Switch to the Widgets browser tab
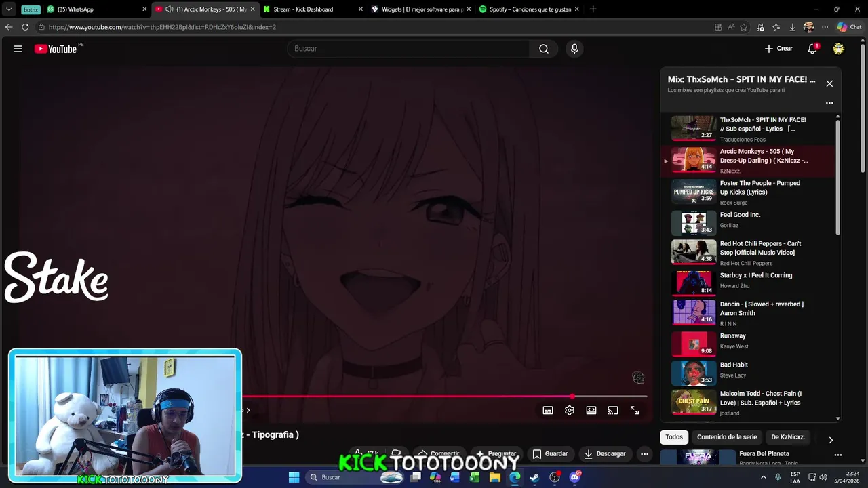Image resolution: width=868 pixels, height=488 pixels. [x=420, y=9]
